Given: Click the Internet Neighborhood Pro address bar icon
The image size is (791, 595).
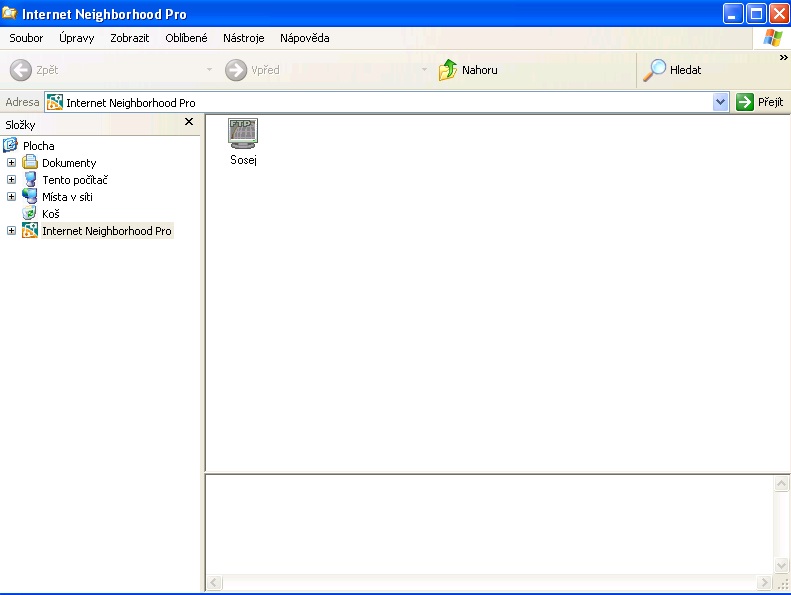Looking at the screenshot, I should pyautogui.click(x=54, y=102).
